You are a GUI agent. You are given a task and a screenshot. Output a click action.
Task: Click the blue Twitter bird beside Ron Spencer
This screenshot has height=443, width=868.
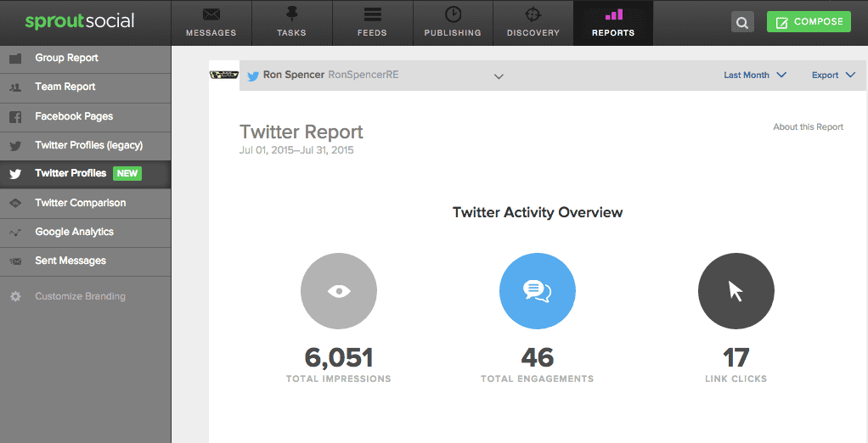point(253,76)
